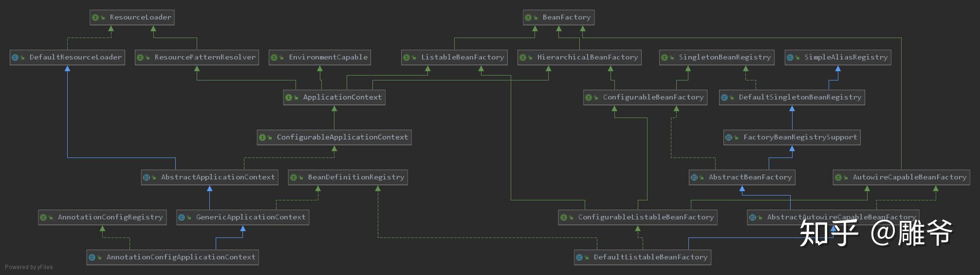
Task: Click the class icon beside DefaultListableBeanFactory
Action: click(579, 257)
